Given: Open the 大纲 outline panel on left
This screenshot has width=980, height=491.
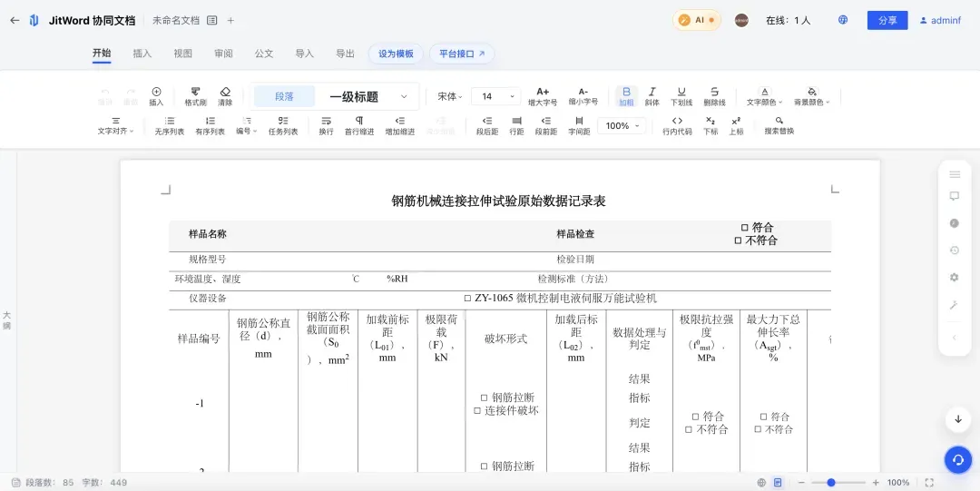Looking at the screenshot, I should pyautogui.click(x=7, y=320).
